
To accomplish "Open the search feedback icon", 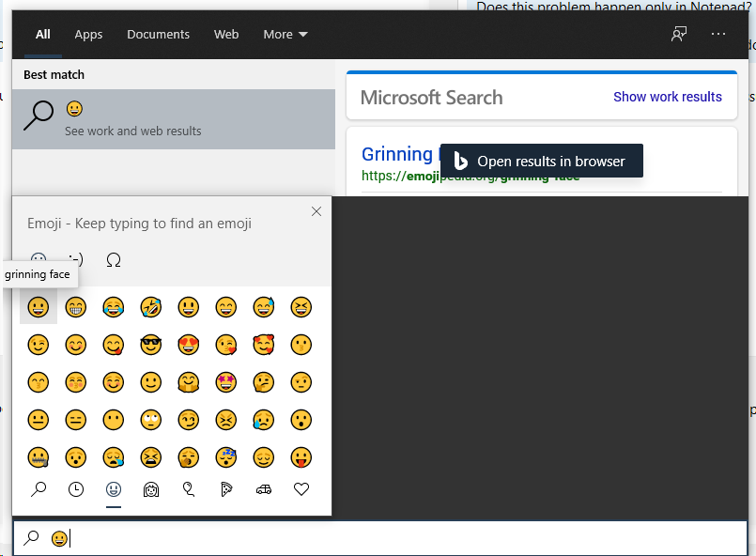I will pyautogui.click(x=679, y=34).
